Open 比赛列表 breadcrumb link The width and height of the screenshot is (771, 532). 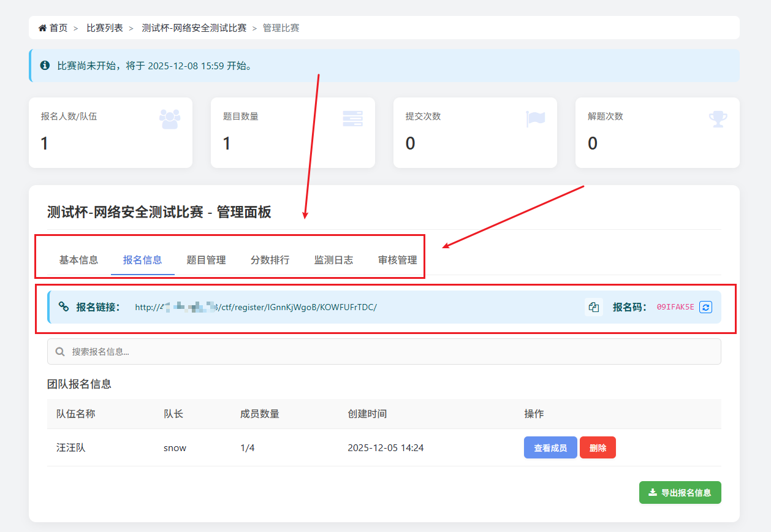pyautogui.click(x=105, y=28)
